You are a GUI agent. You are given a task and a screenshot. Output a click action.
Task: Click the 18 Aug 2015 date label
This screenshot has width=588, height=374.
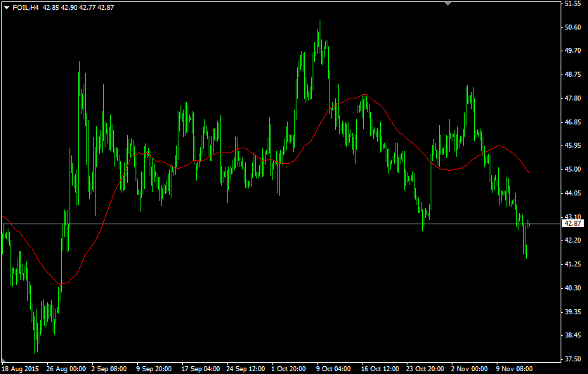(x=20, y=369)
